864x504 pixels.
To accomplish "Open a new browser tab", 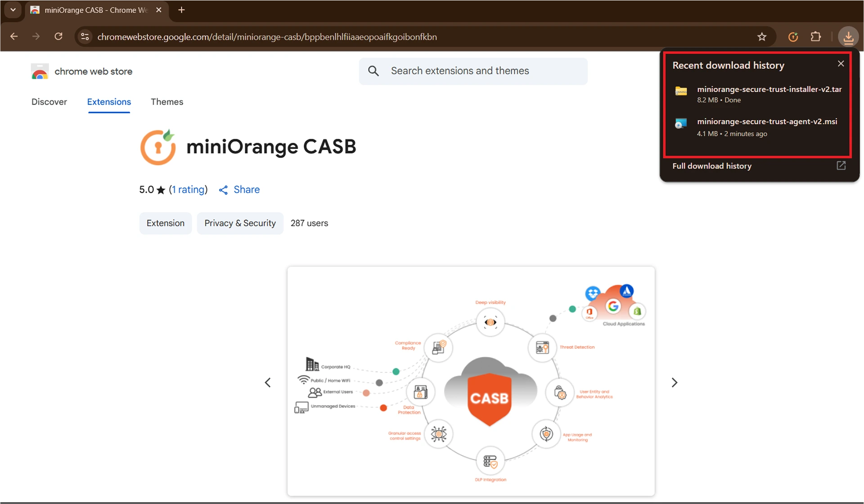I will tap(181, 10).
